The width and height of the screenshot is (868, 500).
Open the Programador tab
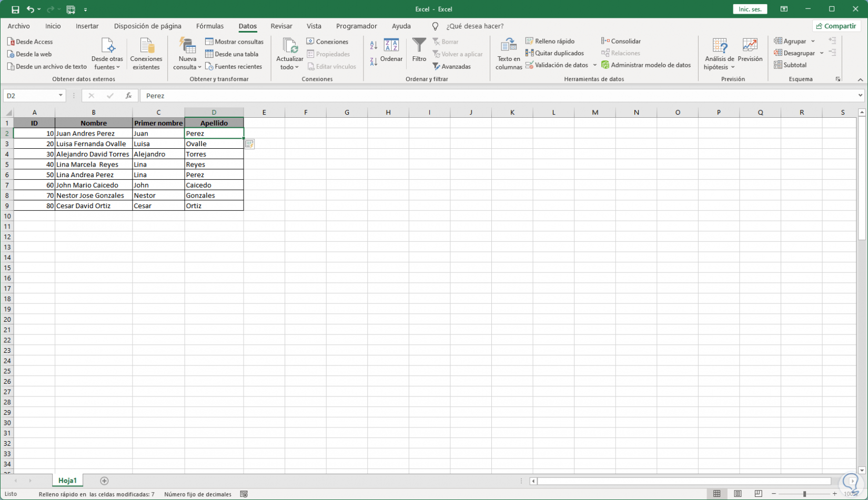pyautogui.click(x=357, y=26)
